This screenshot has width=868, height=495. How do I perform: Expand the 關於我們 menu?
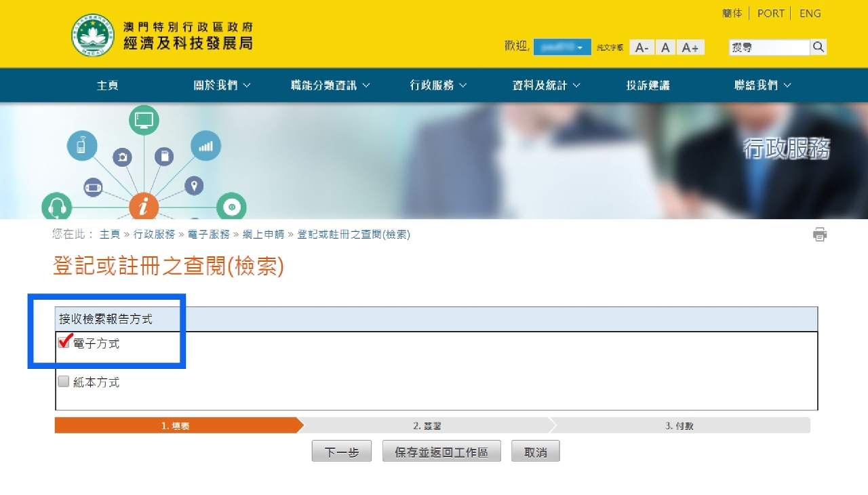click(222, 85)
